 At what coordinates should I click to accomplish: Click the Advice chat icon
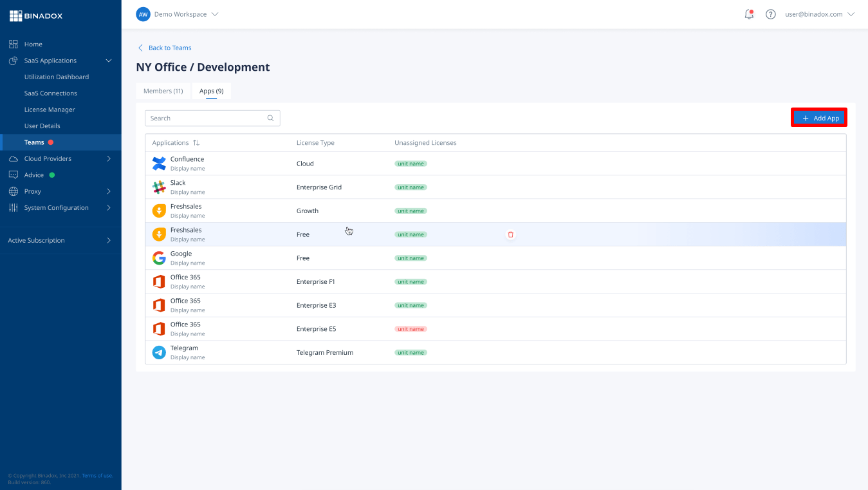[x=13, y=175]
